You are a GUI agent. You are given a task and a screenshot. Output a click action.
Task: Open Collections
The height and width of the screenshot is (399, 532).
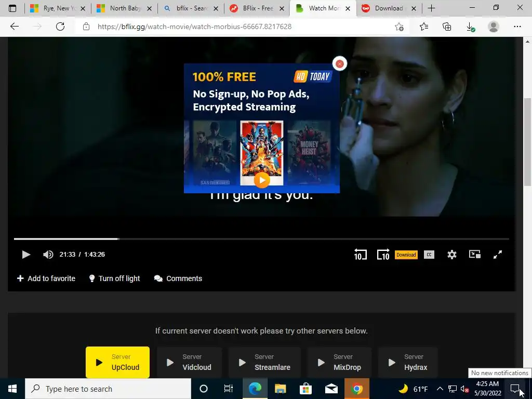tap(447, 26)
